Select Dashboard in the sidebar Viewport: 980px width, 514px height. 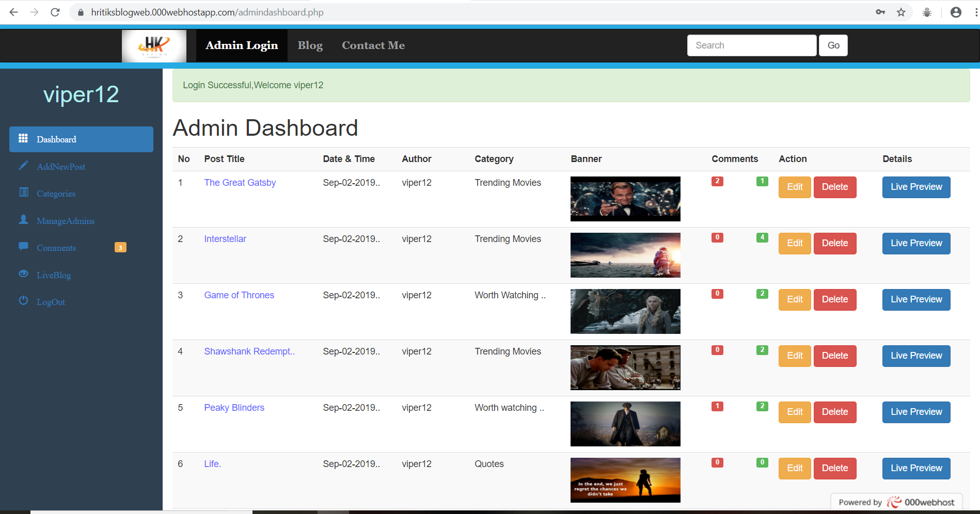coord(81,139)
